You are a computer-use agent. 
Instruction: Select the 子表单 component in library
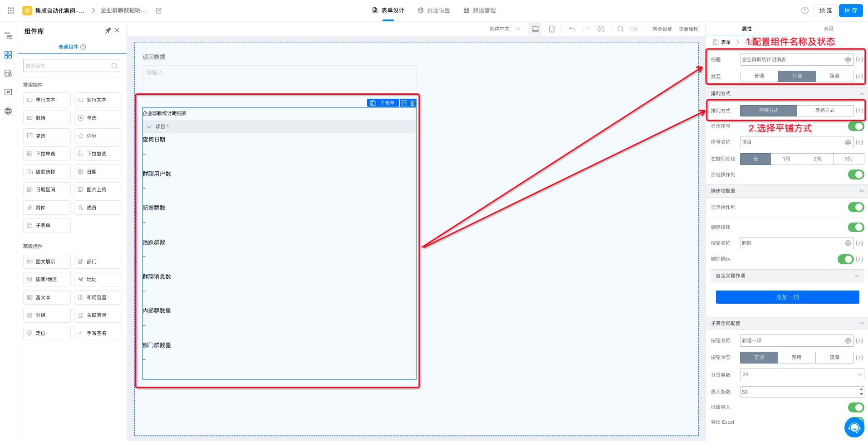[47, 226]
